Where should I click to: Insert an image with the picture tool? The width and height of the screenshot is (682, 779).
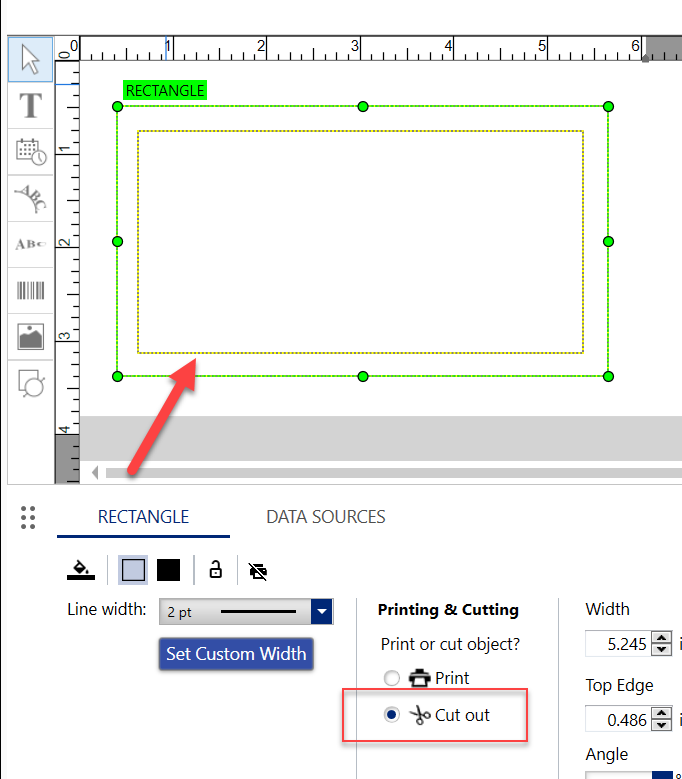coord(31,337)
